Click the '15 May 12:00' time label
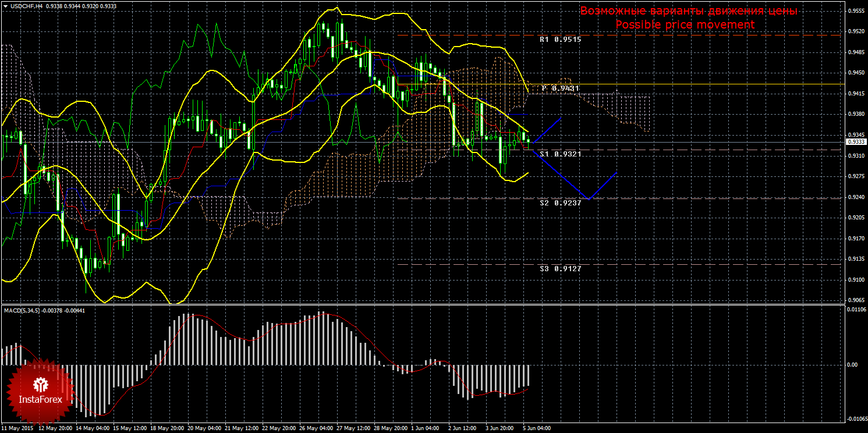This screenshot has width=868, height=433. coord(130,428)
